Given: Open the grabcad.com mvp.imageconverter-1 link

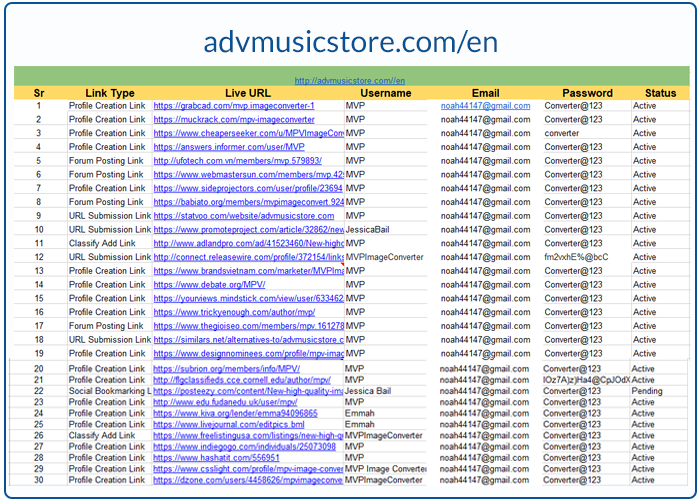Looking at the screenshot, I should click(234, 106).
